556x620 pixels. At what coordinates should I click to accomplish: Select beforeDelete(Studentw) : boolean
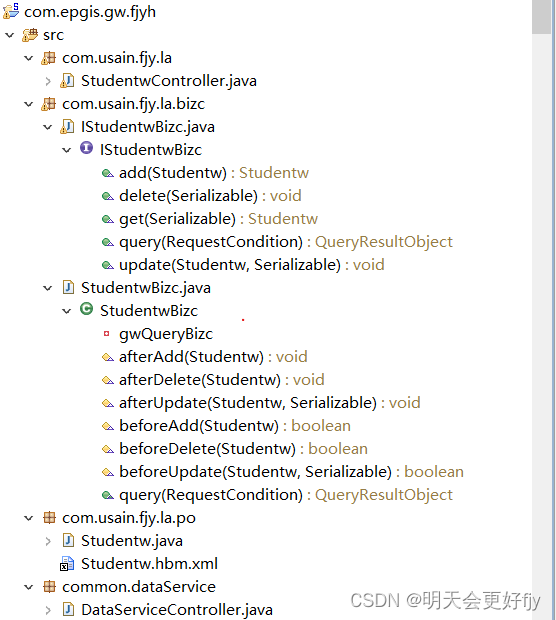click(244, 449)
